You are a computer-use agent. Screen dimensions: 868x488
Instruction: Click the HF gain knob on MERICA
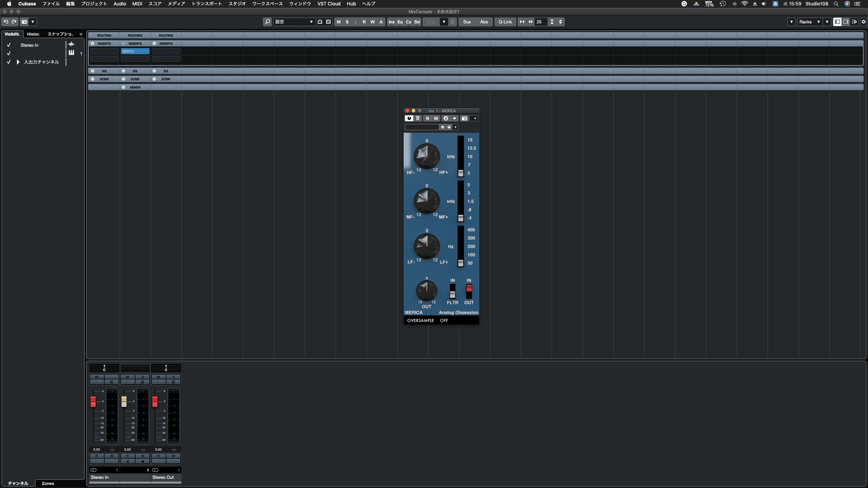pyautogui.click(x=426, y=157)
